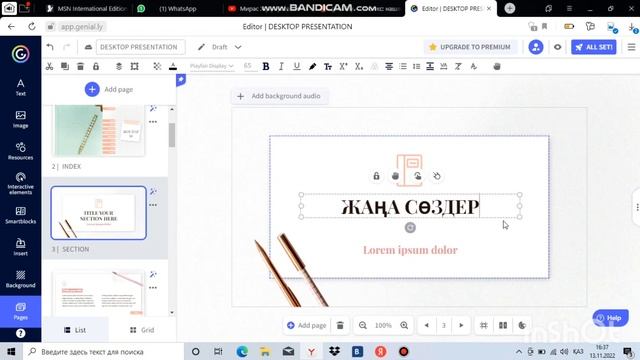Select the INDEX page thumbnail

98,131
